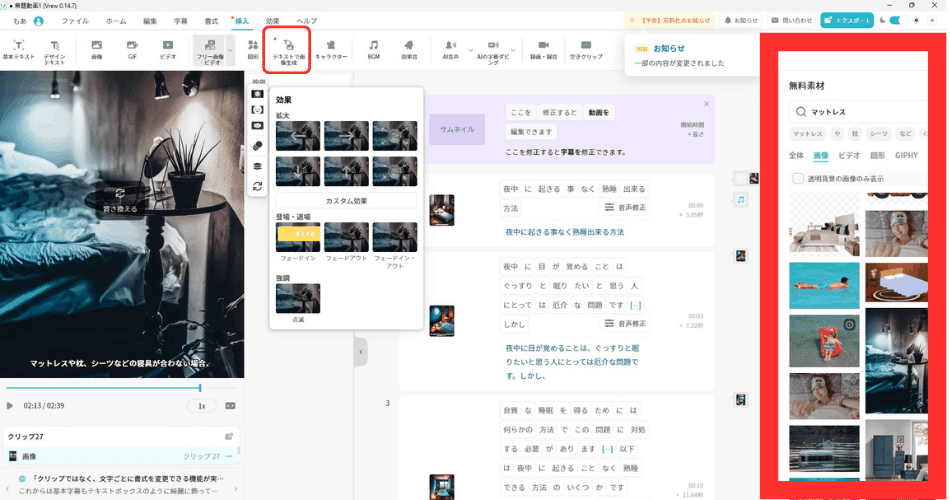This screenshot has width=950, height=500.
Task: Open the お知らせ notifications button
Action: [x=741, y=21]
